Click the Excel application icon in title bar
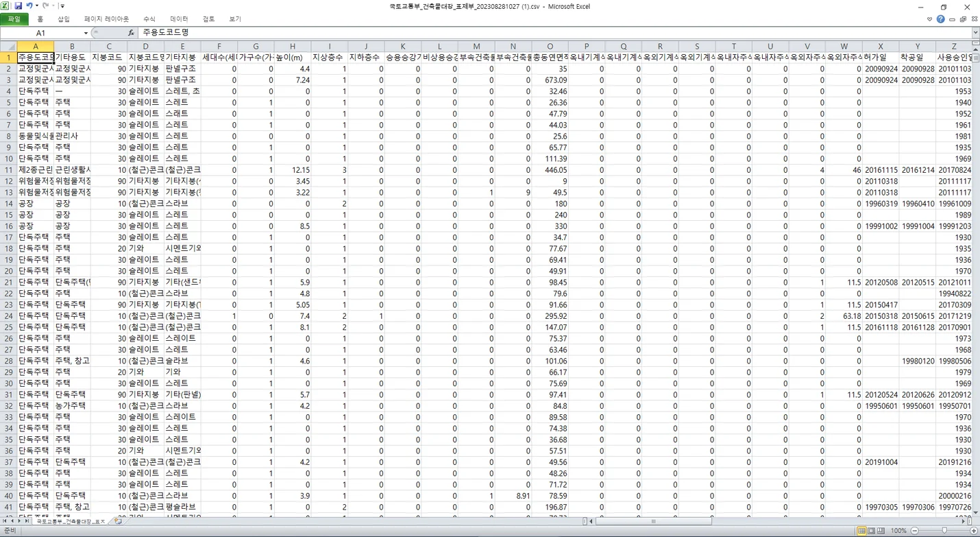The image size is (980, 537). tap(6, 6)
